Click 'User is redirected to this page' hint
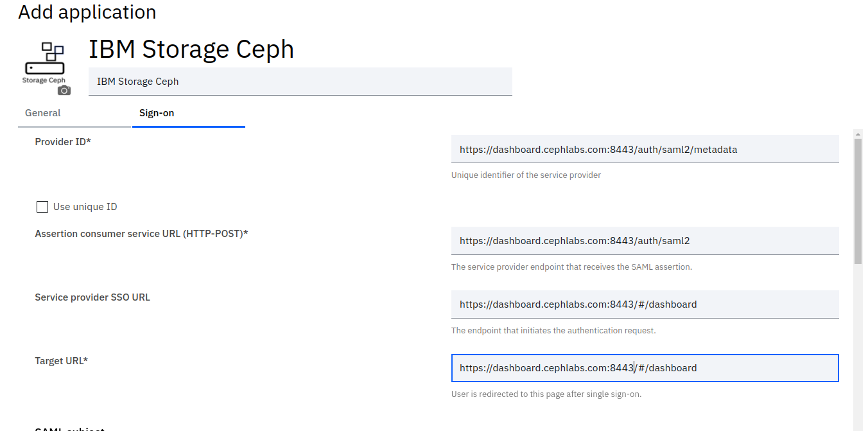868x431 pixels. (x=546, y=394)
